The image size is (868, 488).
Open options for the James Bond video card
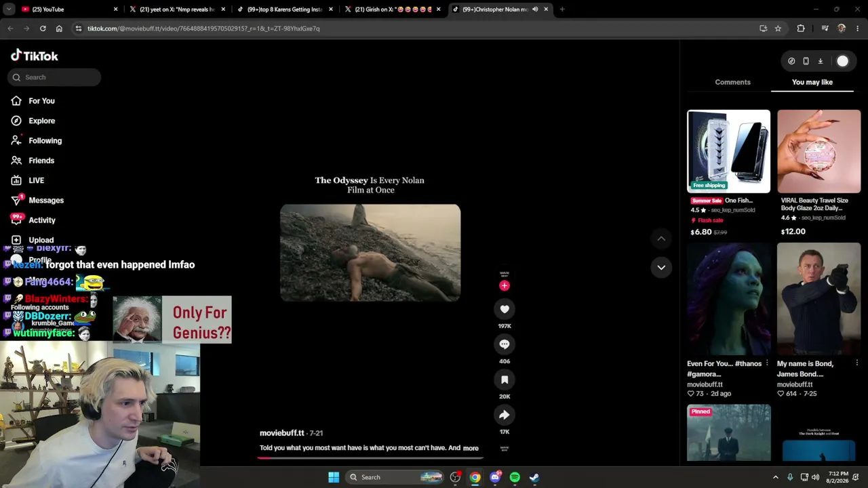click(857, 363)
